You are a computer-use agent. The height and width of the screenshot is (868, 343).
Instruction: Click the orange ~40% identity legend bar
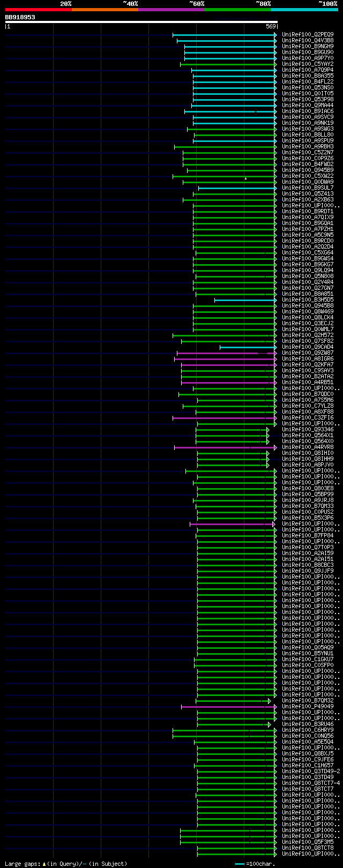click(x=105, y=10)
